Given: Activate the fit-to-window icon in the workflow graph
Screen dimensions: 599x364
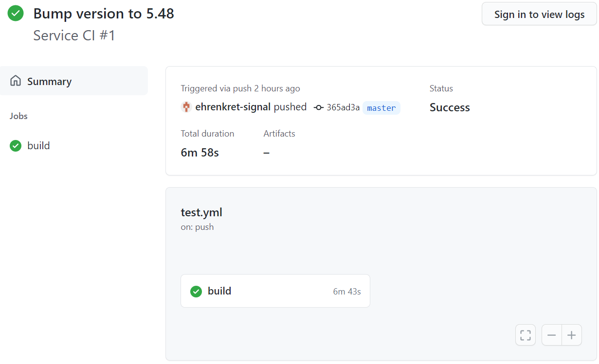Looking at the screenshot, I should [x=525, y=334].
